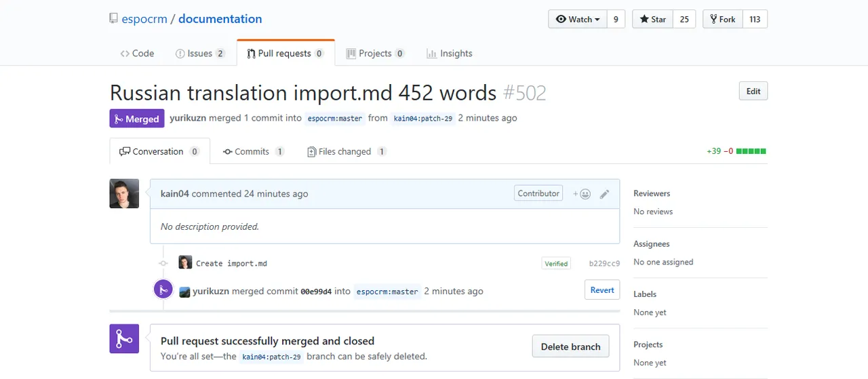Viewport: 868px width, 379px height.
Task: Open the documentation repository link
Action: [x=220, y=19]
